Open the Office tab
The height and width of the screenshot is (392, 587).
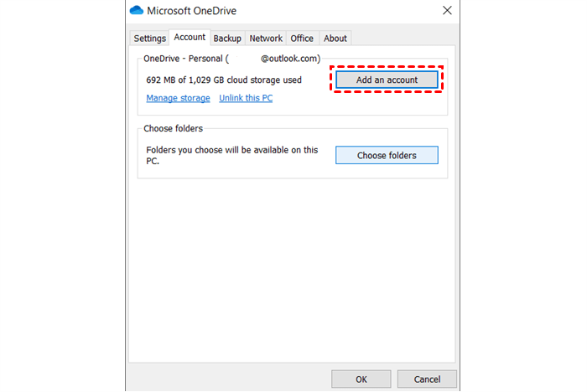click(x=302, y=39)
